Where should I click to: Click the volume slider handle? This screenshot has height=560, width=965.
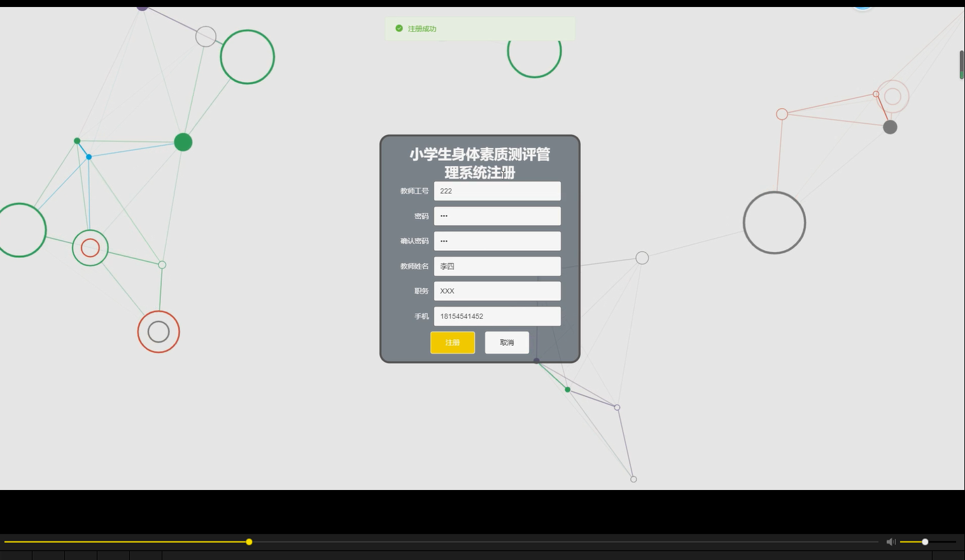point(925,542)
